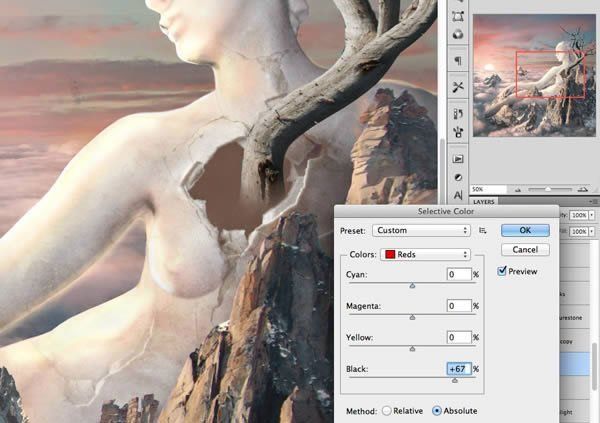Open the 3D transform panel icon
This screenshot has width=600, height=423.
click(458, 16)
